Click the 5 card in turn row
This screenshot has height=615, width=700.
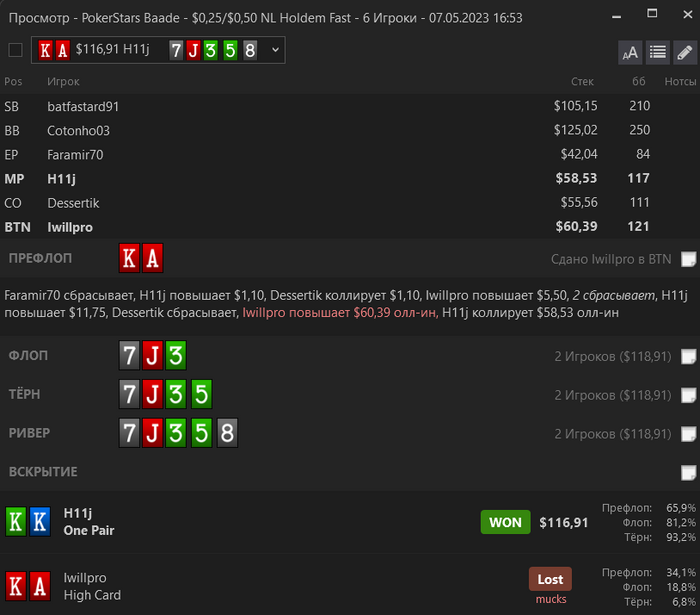click(x=201, y=394)
